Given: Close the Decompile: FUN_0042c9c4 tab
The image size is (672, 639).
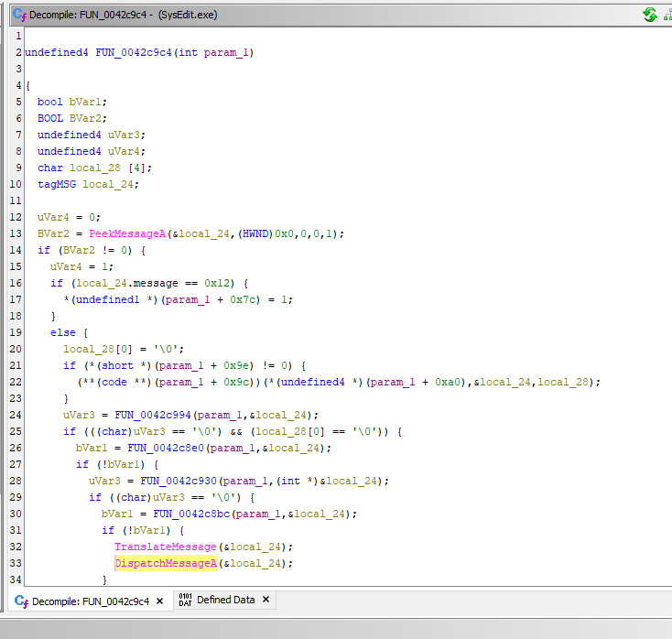Looking at the screenshot, I should coord(159,601).
